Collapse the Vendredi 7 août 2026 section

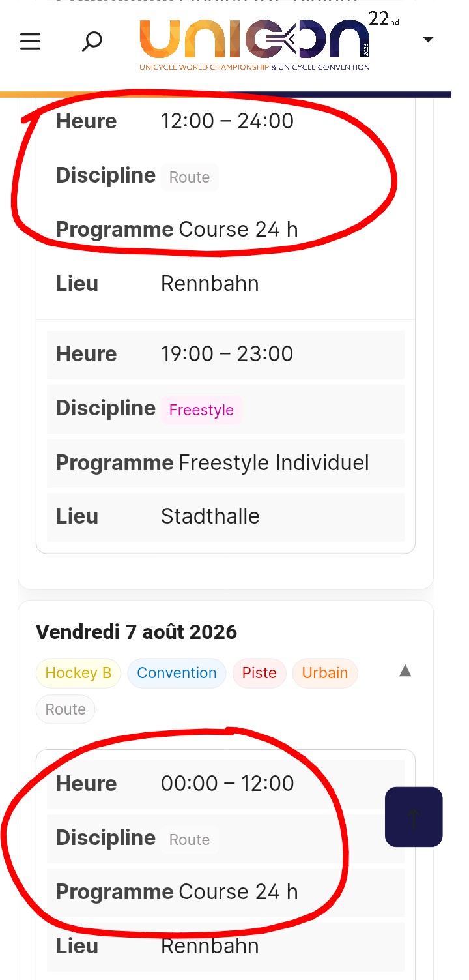point(405,671)
